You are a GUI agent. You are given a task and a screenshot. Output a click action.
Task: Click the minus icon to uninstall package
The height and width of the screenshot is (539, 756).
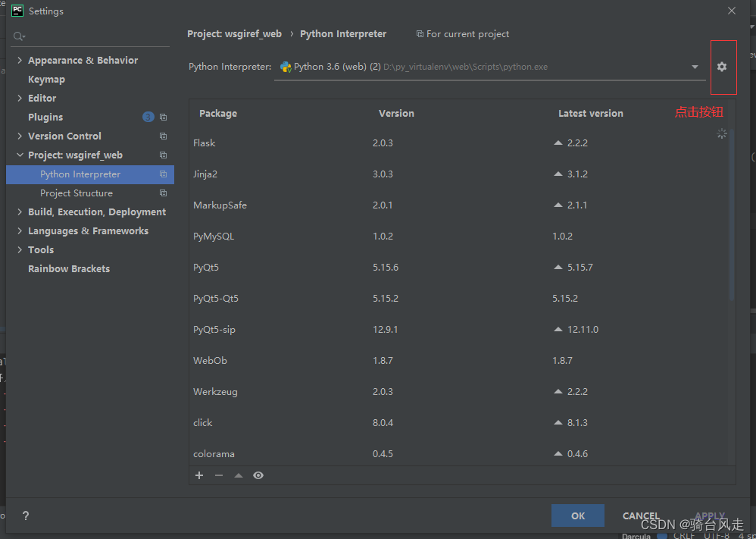pos(219,475)
